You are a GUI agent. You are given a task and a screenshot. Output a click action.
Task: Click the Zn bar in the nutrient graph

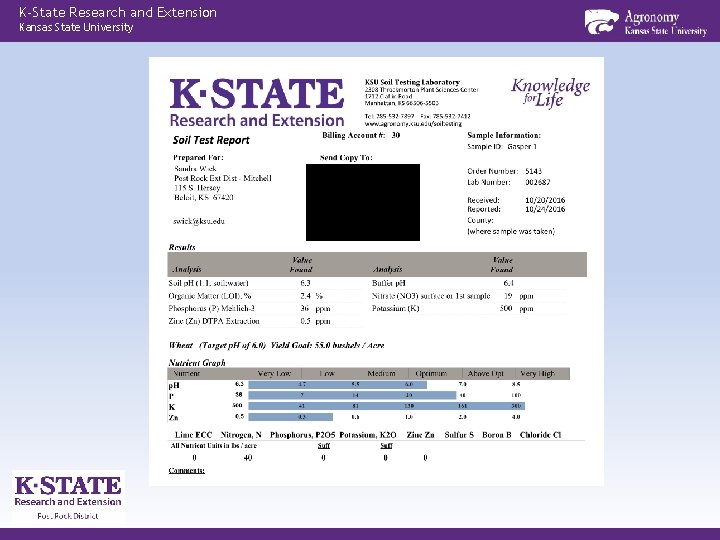tap(291, 417)
